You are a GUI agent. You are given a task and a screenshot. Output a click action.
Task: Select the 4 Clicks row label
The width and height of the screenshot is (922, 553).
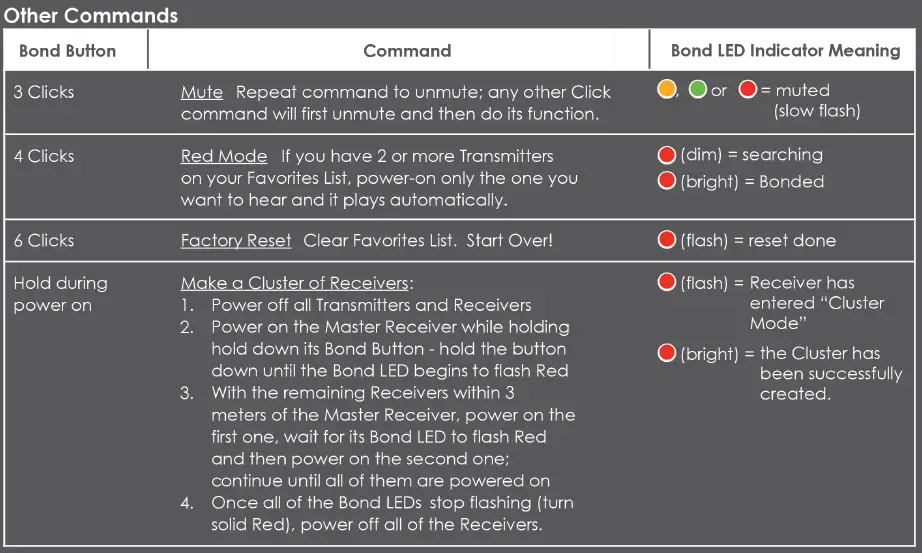coord(44,156)
